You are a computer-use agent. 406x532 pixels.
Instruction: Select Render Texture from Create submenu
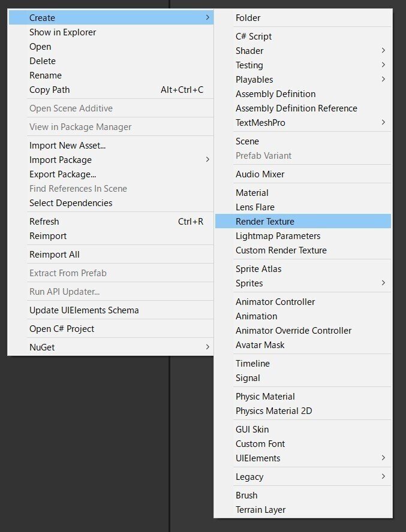tap(303, 221)
